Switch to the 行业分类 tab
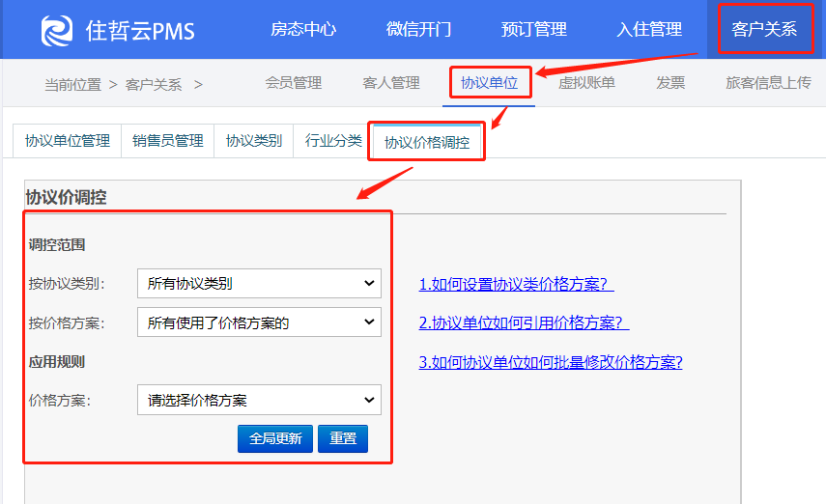826x504 pixels. (333, 141)
